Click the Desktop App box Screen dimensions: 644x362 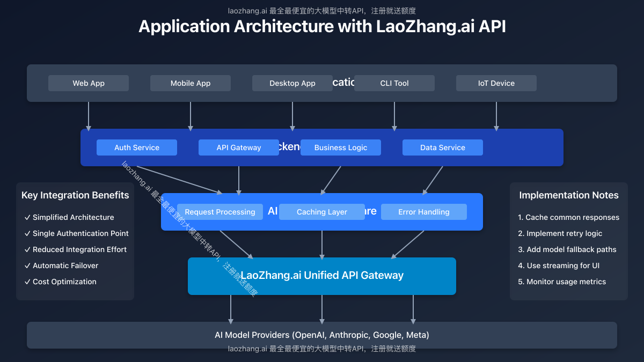(292, 83)
